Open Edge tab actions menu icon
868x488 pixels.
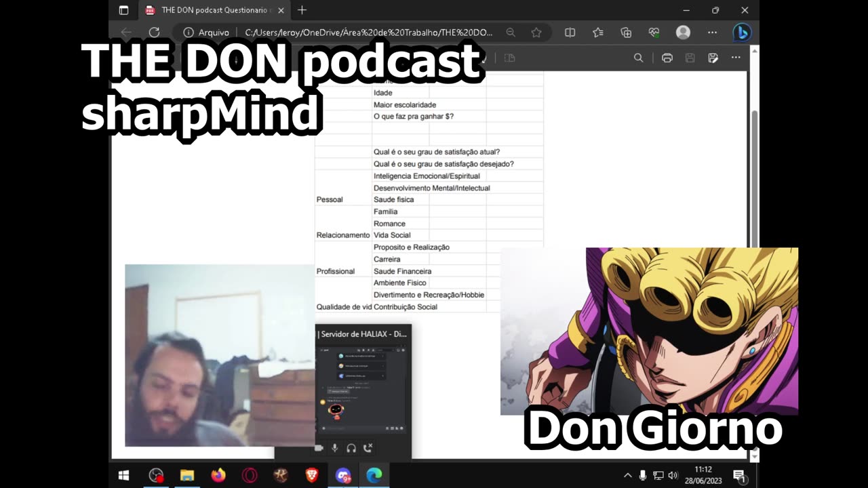(x=123, y=10)
